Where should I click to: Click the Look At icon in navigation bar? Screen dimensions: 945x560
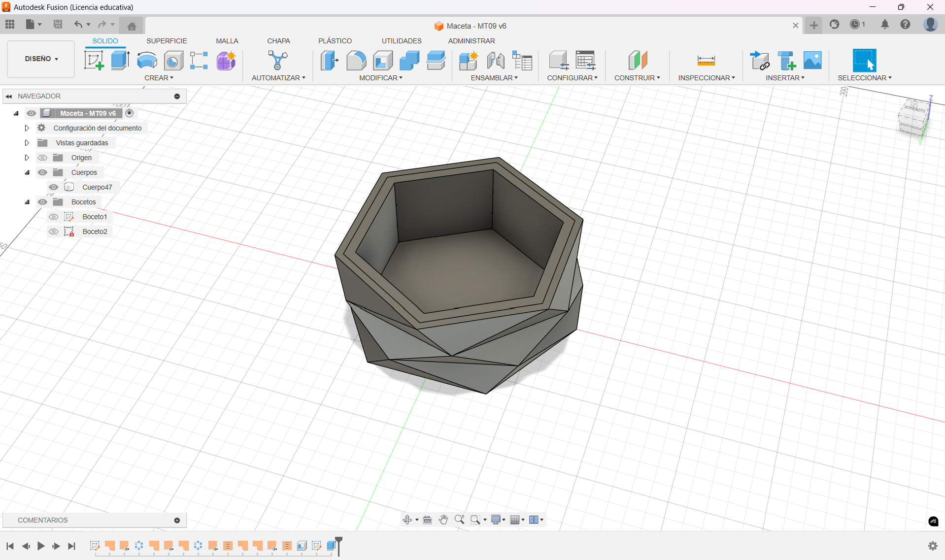pos(427,520)
